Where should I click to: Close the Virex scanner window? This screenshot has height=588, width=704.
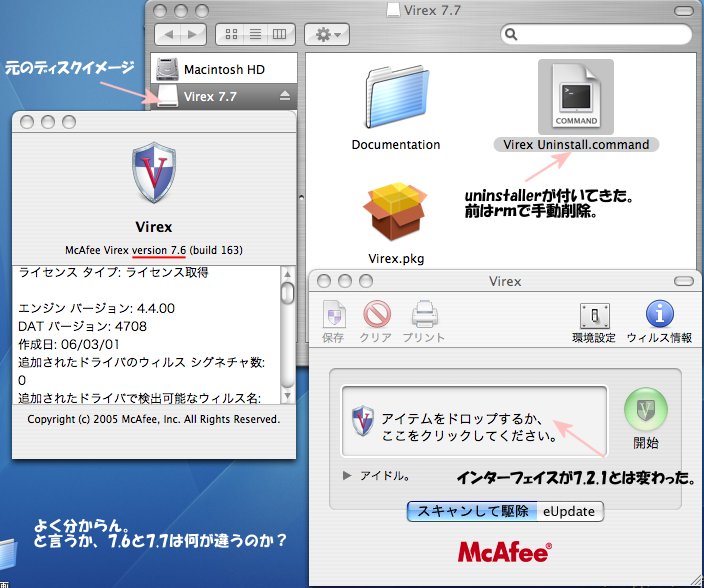tap(324, 281)
